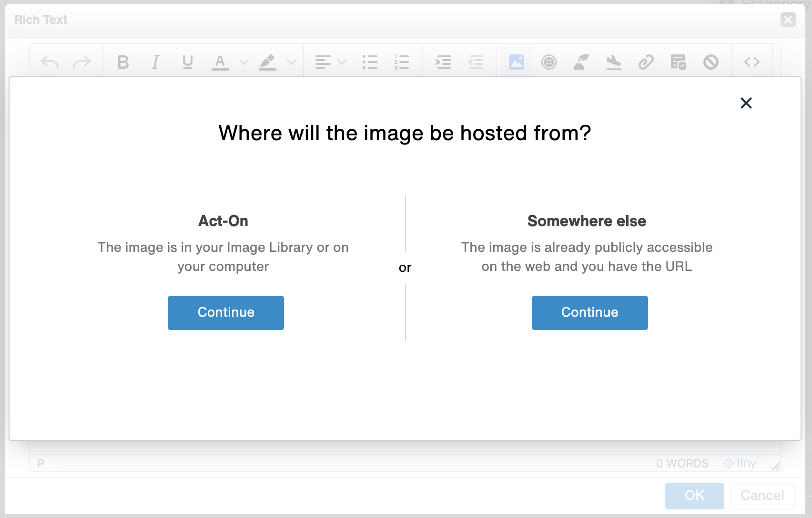812x518 pixels.
Task: Toggle Bold formatting
Action: [123, 62]
